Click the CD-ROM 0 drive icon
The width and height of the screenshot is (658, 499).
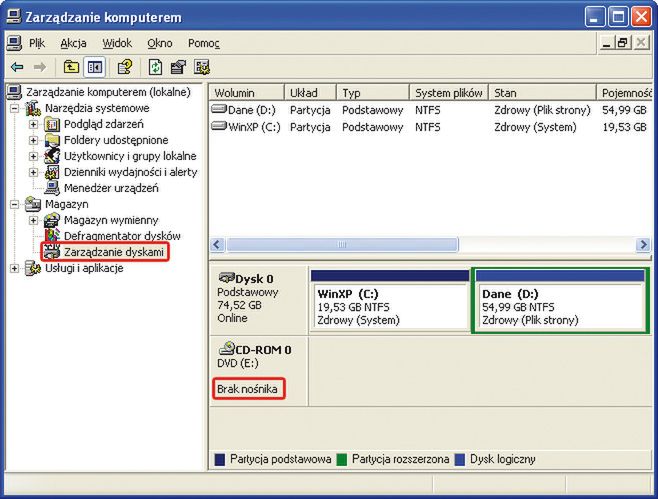click(x=227, y=348)
